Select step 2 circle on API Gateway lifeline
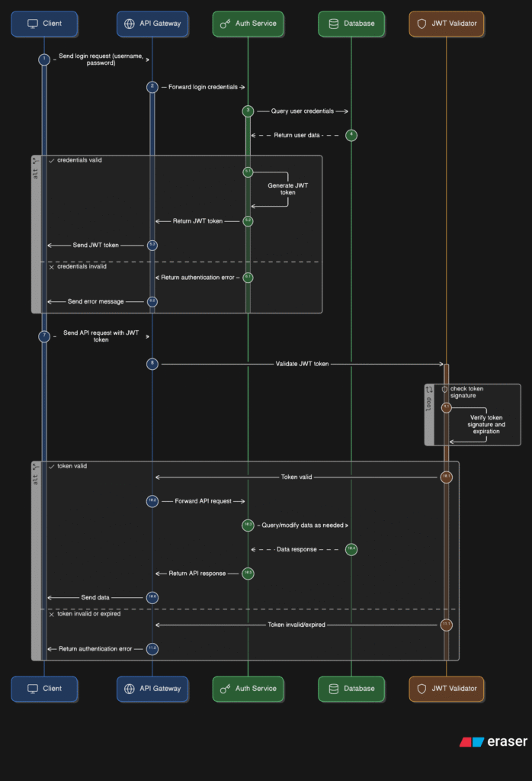The image size is (532, 781). click(x=152, y=87)
